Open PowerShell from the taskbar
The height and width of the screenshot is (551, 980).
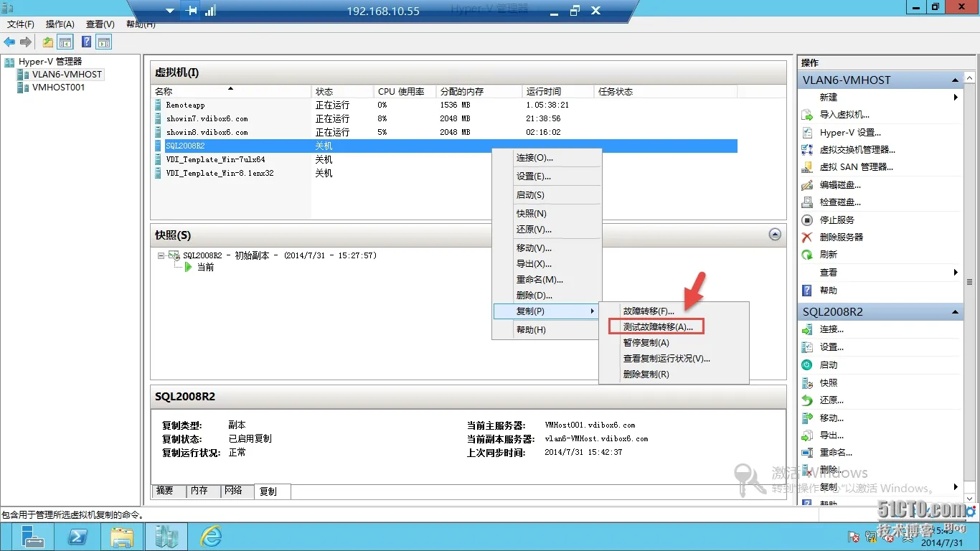coord(77,537)
